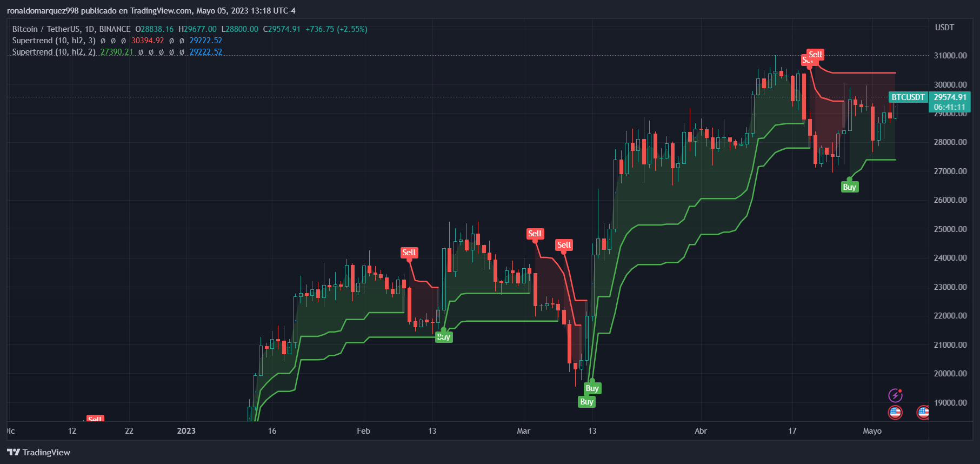Click the TradingView logo

click(x=38, y=452)
